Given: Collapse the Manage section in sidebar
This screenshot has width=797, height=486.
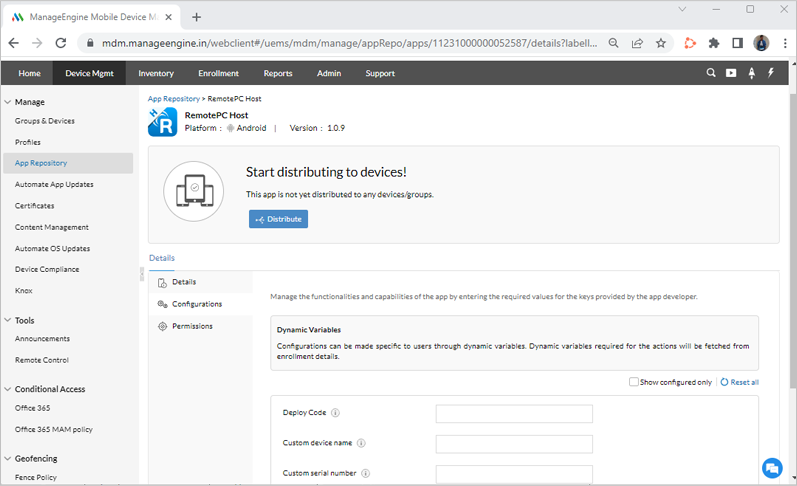Looking at the screenshot, I should point(8,102).
